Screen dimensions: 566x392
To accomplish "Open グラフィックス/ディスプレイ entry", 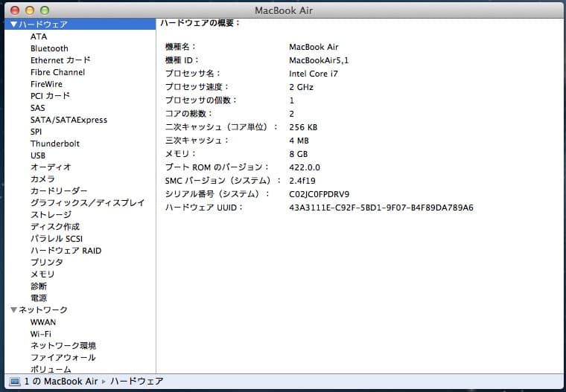I will tap(87, 202).
